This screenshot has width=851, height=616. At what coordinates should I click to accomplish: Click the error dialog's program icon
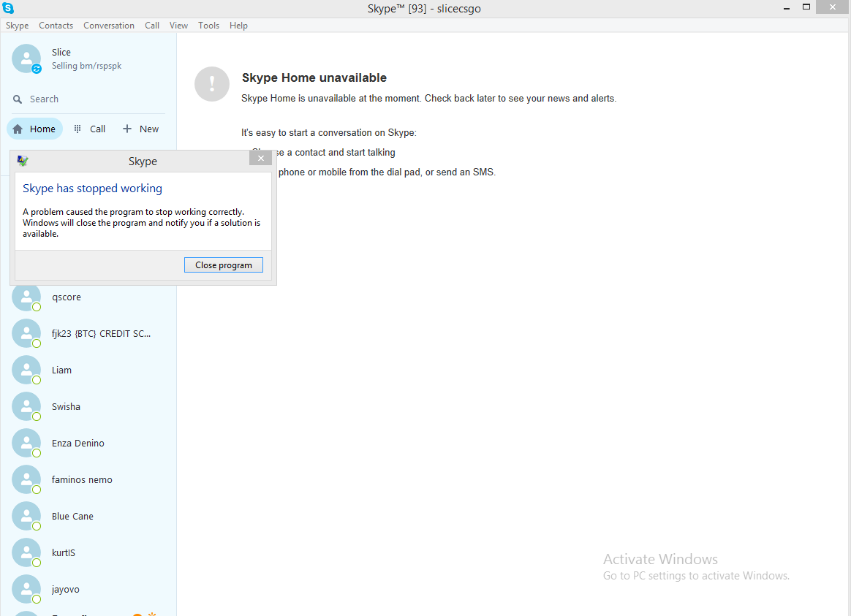(23, 161)
